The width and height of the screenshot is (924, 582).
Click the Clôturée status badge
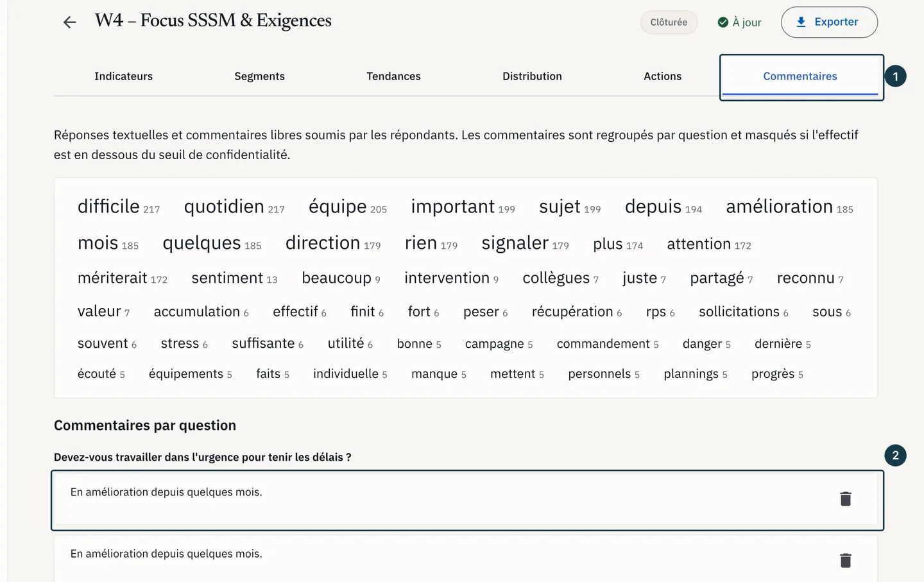[669, 22]
